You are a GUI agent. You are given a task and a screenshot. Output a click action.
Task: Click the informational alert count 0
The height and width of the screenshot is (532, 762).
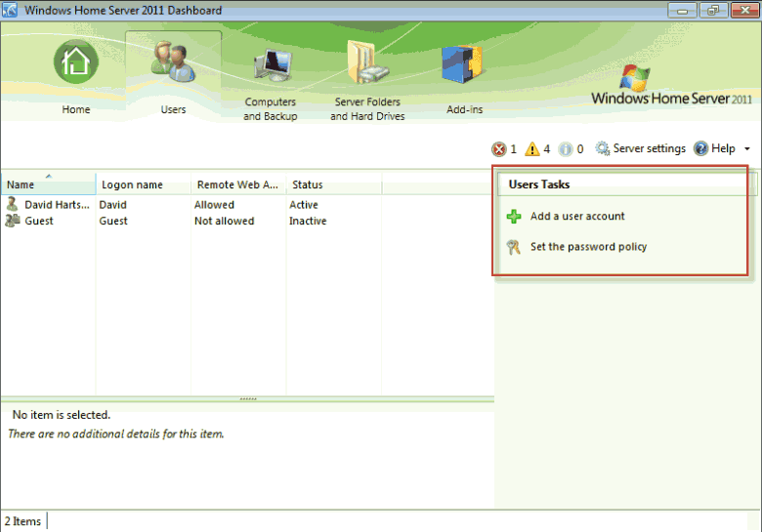tap(580, 149)
